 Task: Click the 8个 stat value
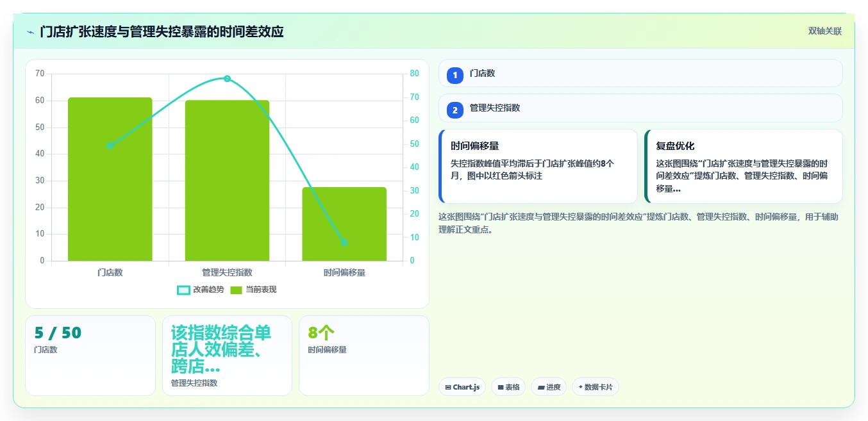click(x=321, y=333)
